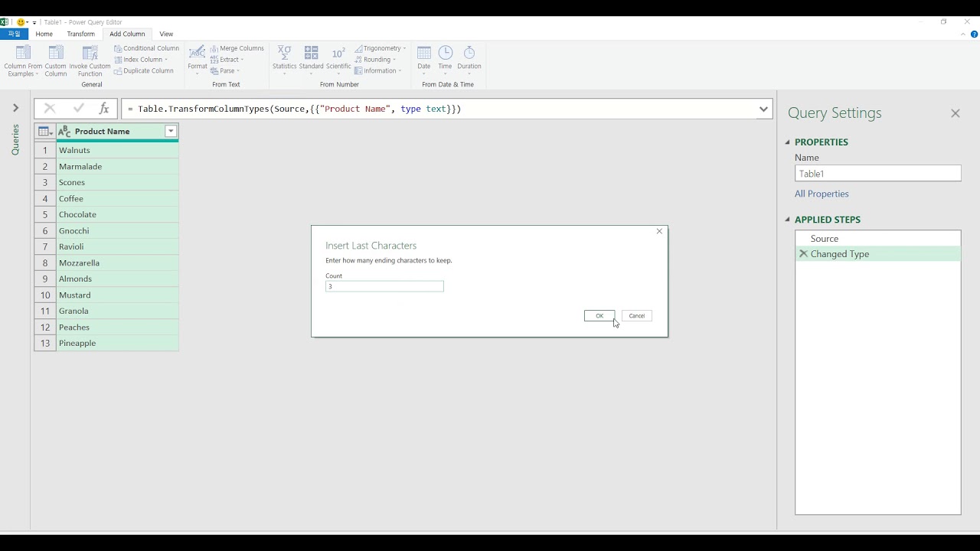This screenshot has width=980, height=551.
Task: Click the Column From Examples icon
Action: click(x=23, y=54)
